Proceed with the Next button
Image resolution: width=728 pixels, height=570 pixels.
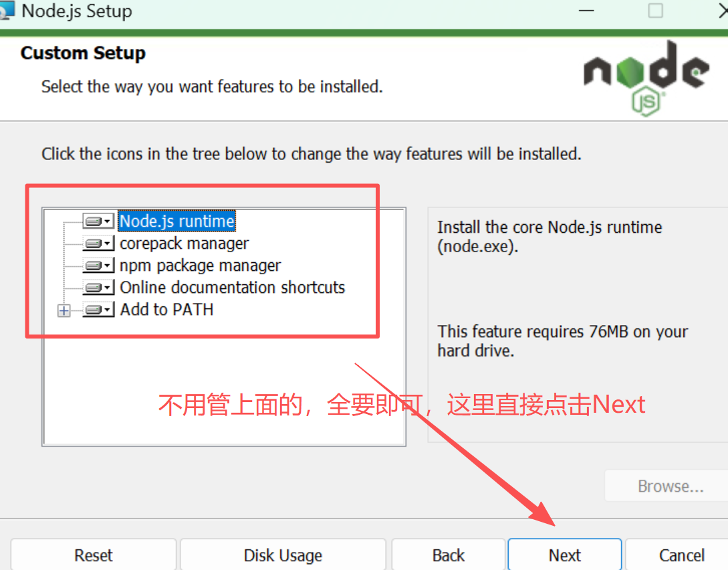click(565, 555)
